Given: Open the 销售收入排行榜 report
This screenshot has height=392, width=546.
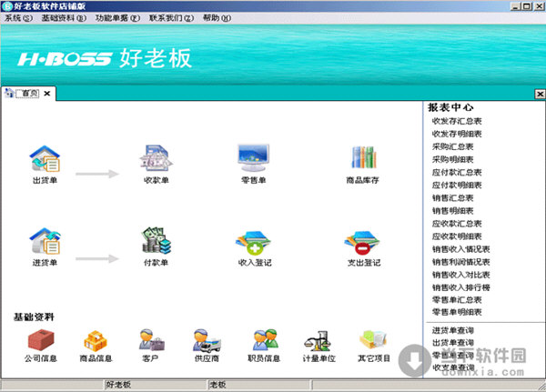Looking at the screenshot, I should click(460, 287).
